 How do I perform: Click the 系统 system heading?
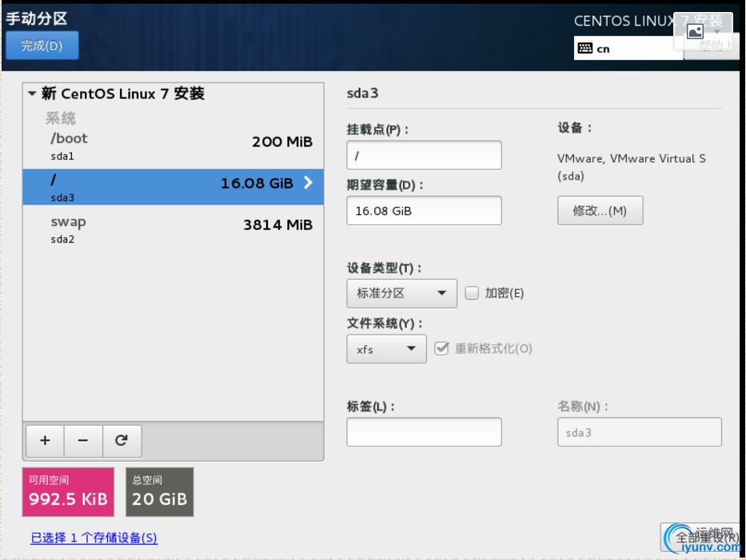pos(61,118)
